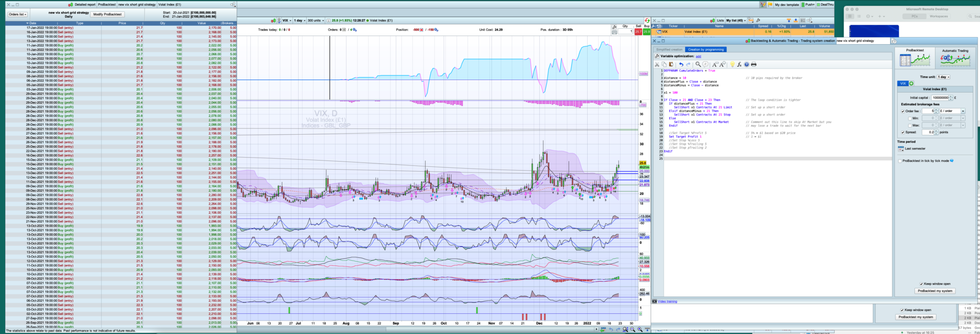Open the My list (45) dropdown
980x334 pixels.
pyautogui.click(x=735, y=21)
